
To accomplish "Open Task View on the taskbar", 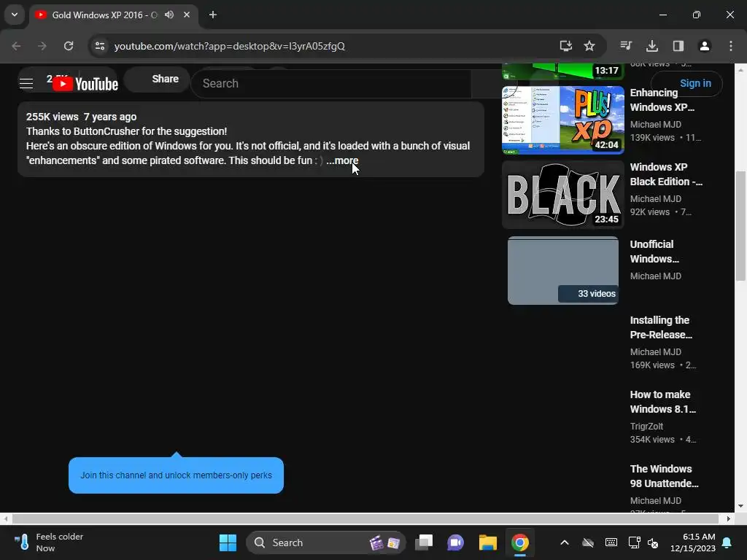I will [x=424, y=542].
